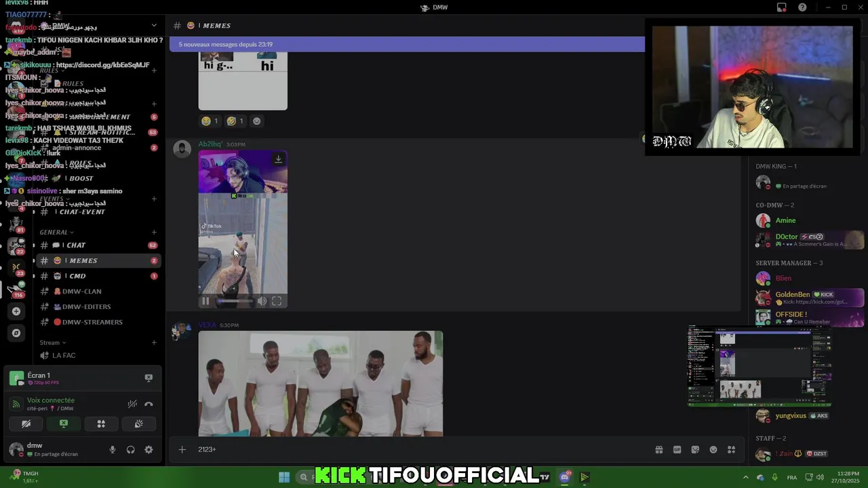Toggle the screen sharing button
The height and width of the screenshot is (488, 868).
[64, 424]
